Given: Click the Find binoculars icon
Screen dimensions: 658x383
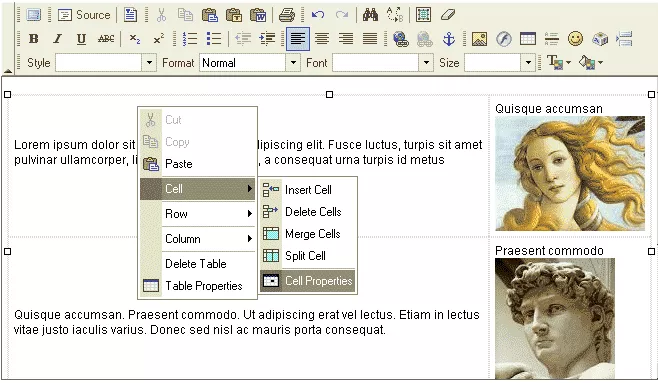Looking at the screenshot, I should [x=371, y=15].
